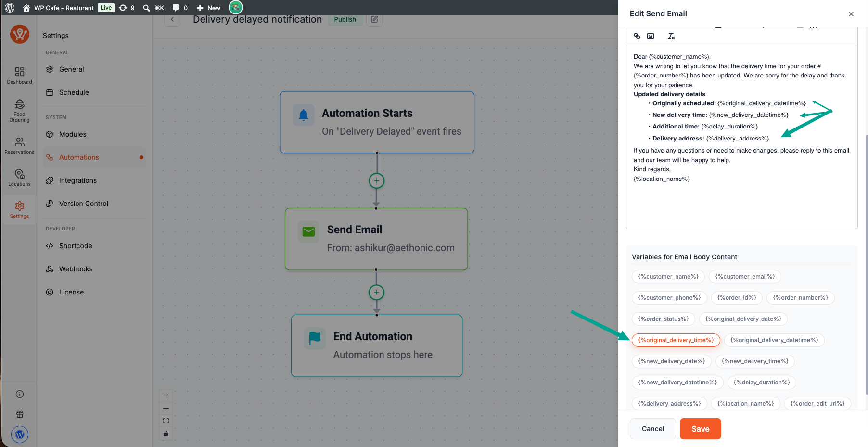Screen dimensions: 868x447
Task: Click the WP Cafe orange logo
Action: tap(20, 34)
